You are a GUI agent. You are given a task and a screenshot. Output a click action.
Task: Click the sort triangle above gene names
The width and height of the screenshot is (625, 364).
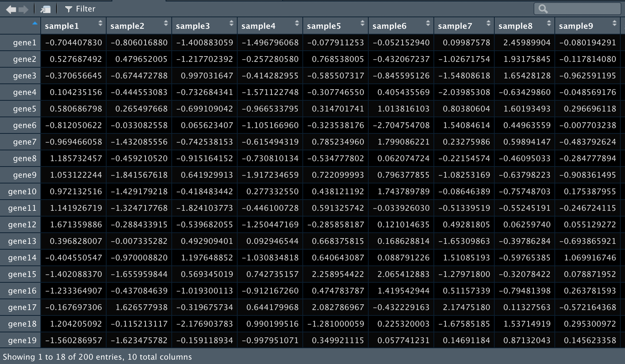click(35, 23)
